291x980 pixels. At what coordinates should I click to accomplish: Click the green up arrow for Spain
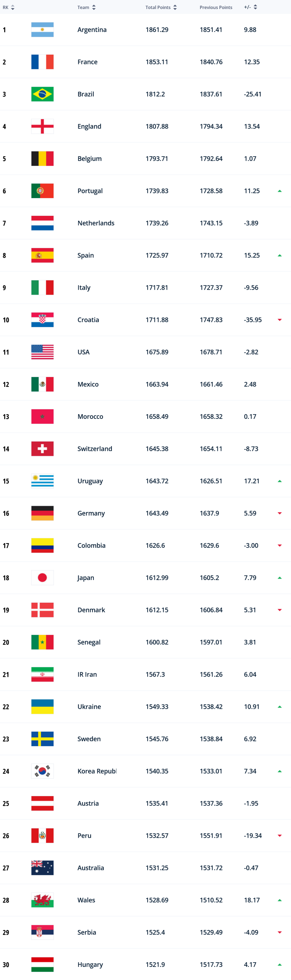point(280,255)
